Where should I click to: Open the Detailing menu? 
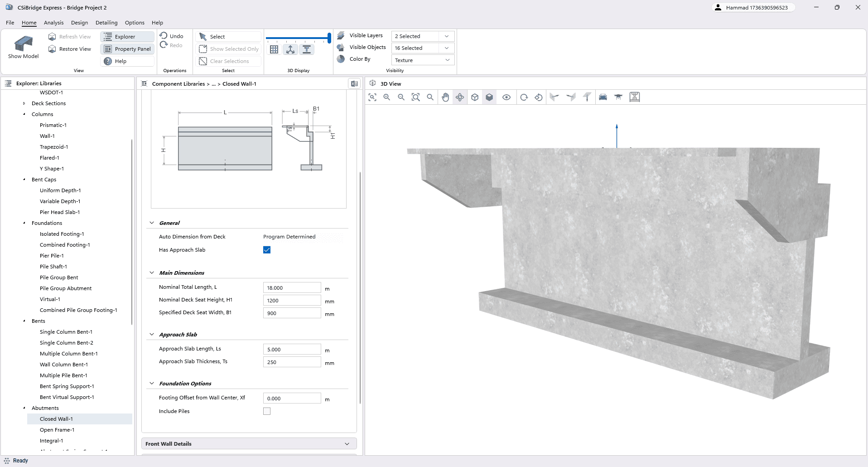tap(106, 22)
